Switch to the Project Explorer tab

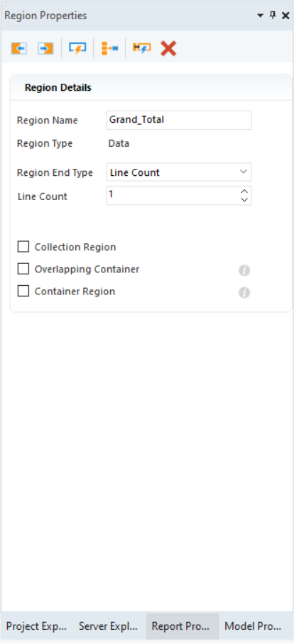36,626
